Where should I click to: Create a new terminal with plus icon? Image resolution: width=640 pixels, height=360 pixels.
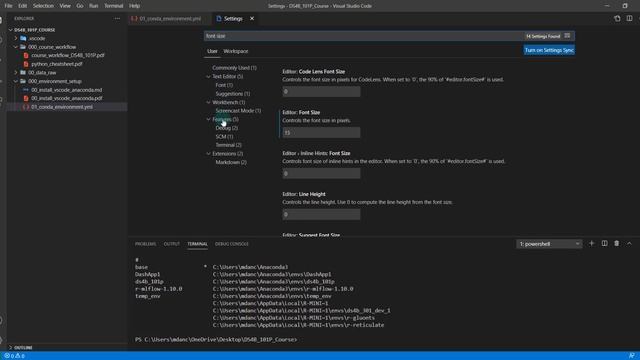coord(591,244)
